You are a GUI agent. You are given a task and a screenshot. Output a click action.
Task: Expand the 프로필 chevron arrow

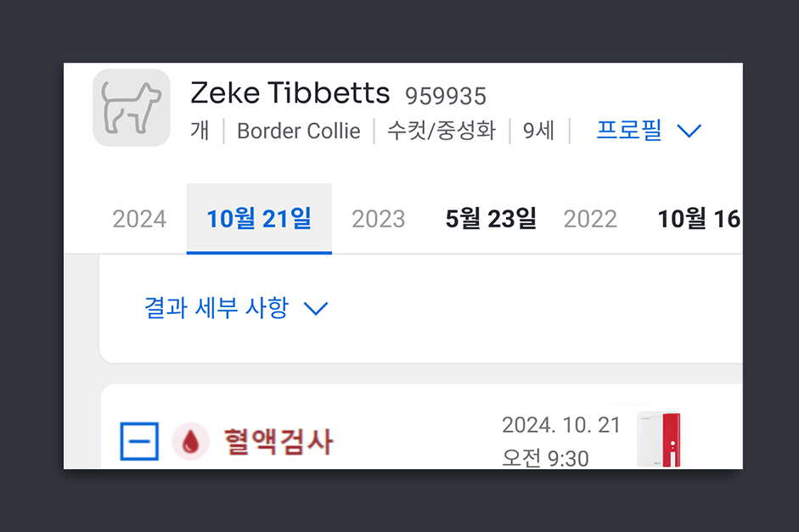689,131
